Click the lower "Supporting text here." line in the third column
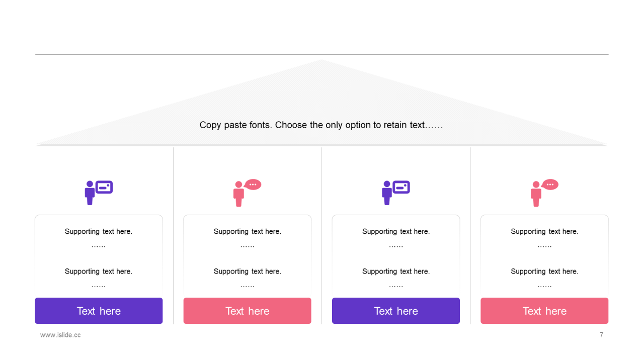 coord(396,271)
